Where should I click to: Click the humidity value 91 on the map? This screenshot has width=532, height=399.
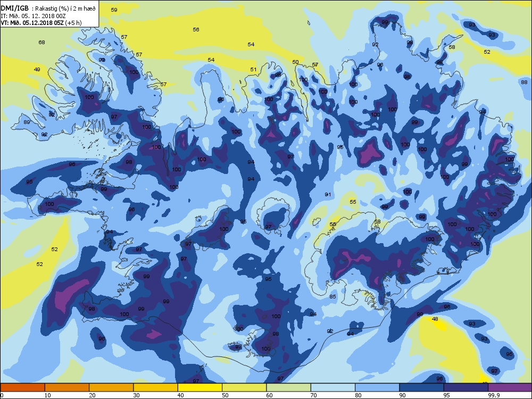tap(328, 195)
